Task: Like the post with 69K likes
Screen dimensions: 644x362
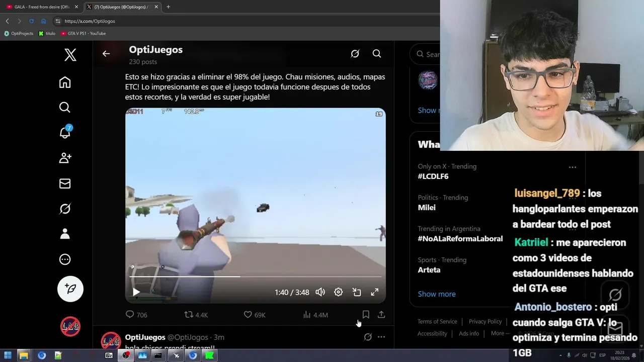Action: coord(255,315)
